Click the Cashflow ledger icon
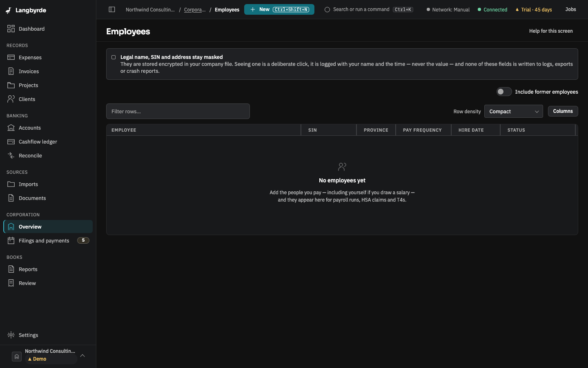 point(11,141)
